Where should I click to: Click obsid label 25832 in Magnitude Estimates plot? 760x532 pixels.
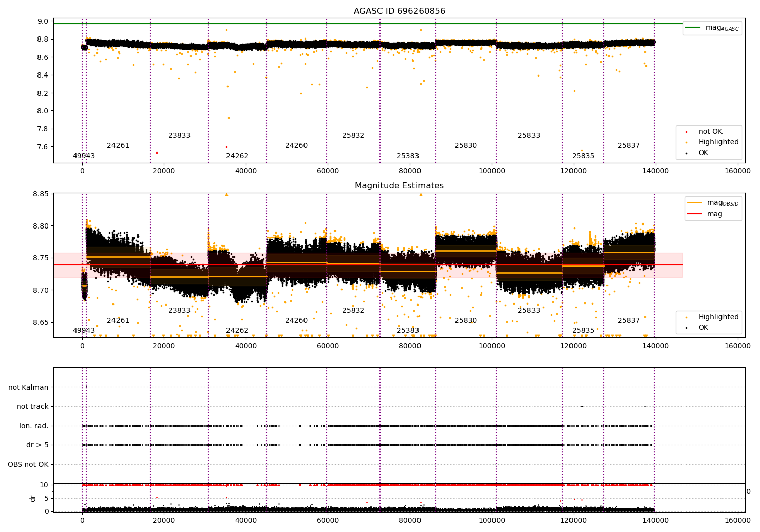[353, 310]
